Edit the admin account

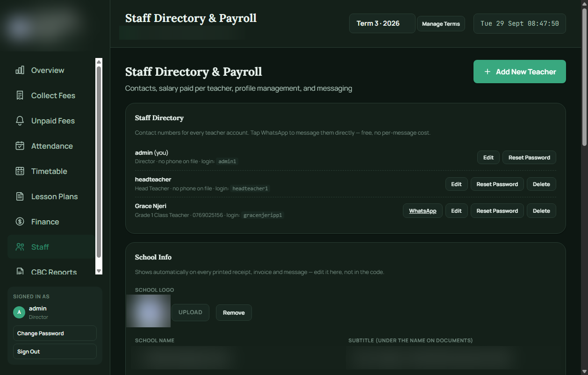[x=488, y=158]
